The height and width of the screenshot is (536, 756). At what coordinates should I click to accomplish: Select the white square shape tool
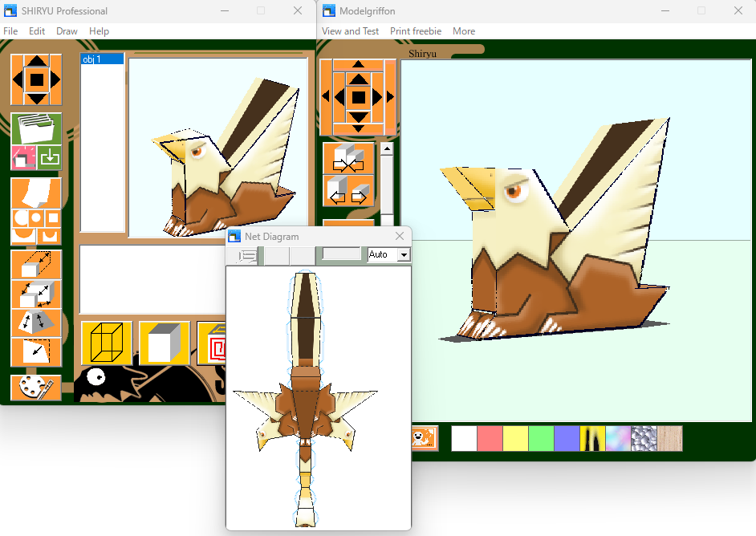coord(53,218)
